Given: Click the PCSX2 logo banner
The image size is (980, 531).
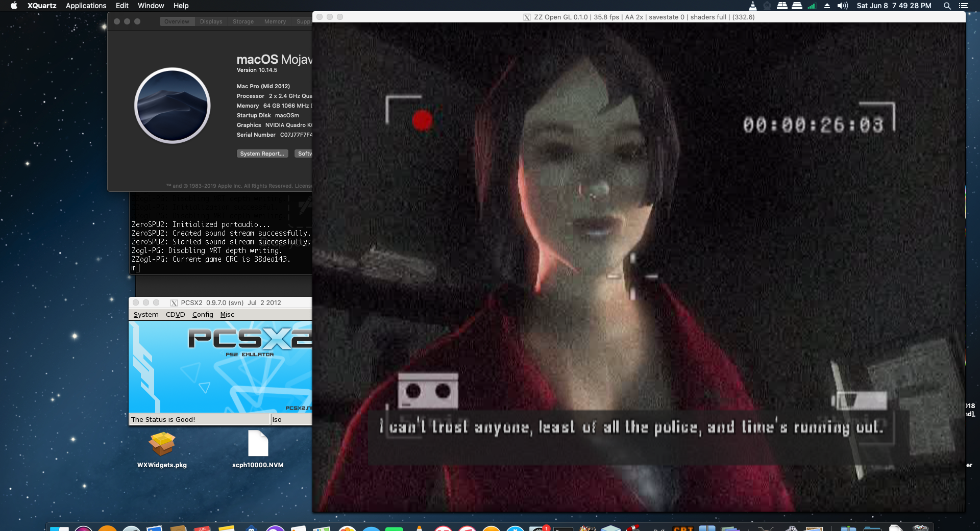Looking at the screenshot, I should tap(220, 367).
